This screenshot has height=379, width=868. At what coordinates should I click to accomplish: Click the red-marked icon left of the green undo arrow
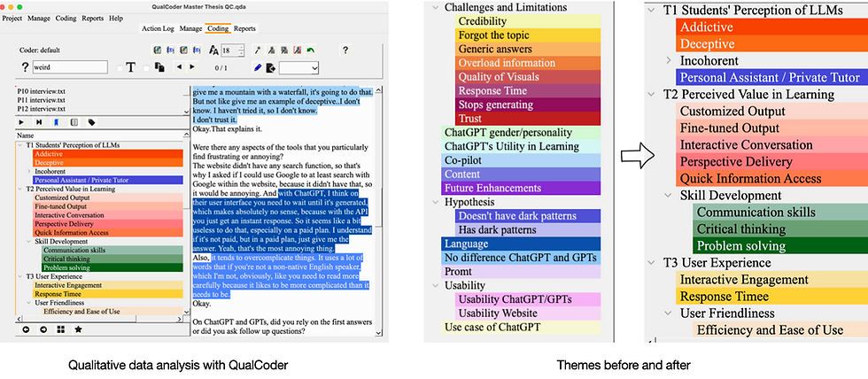click(x=298, y=50)
